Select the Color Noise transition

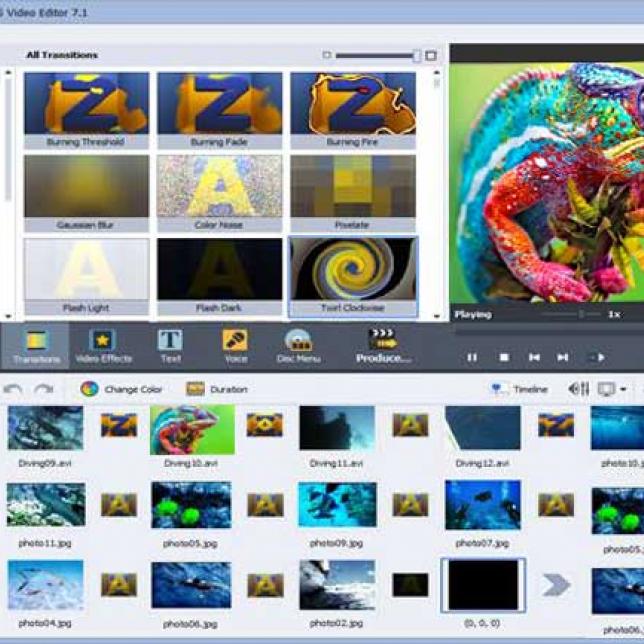click(x=220, y=193)
